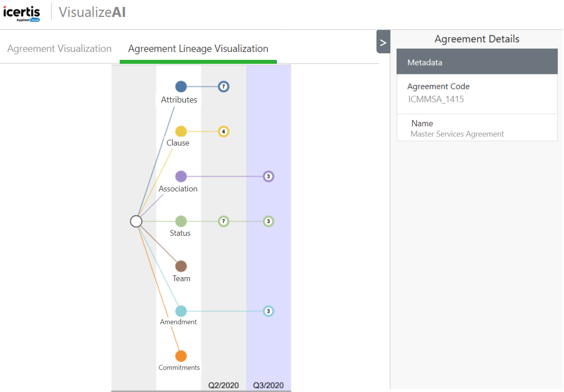Switch to Agreement Visualization tab
This screenshot has height=392, width=564.
(x=59, y=49)
